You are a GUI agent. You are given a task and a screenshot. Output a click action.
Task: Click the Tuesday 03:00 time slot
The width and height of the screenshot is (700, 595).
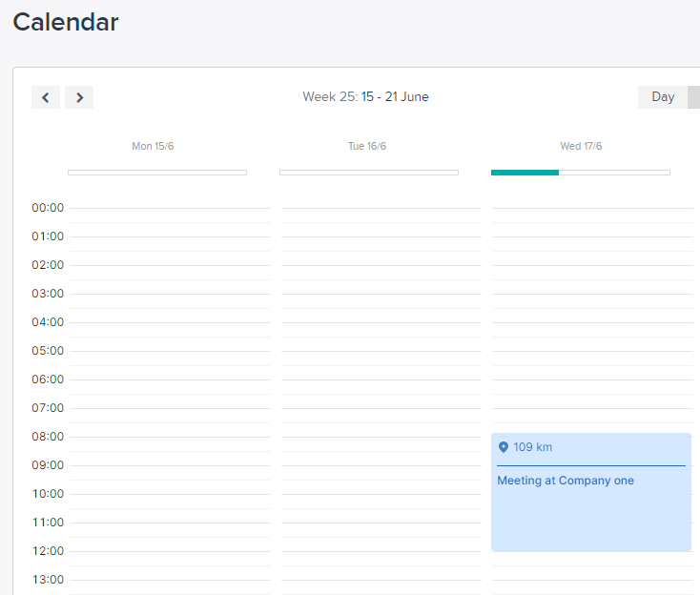tap(381, 308)
